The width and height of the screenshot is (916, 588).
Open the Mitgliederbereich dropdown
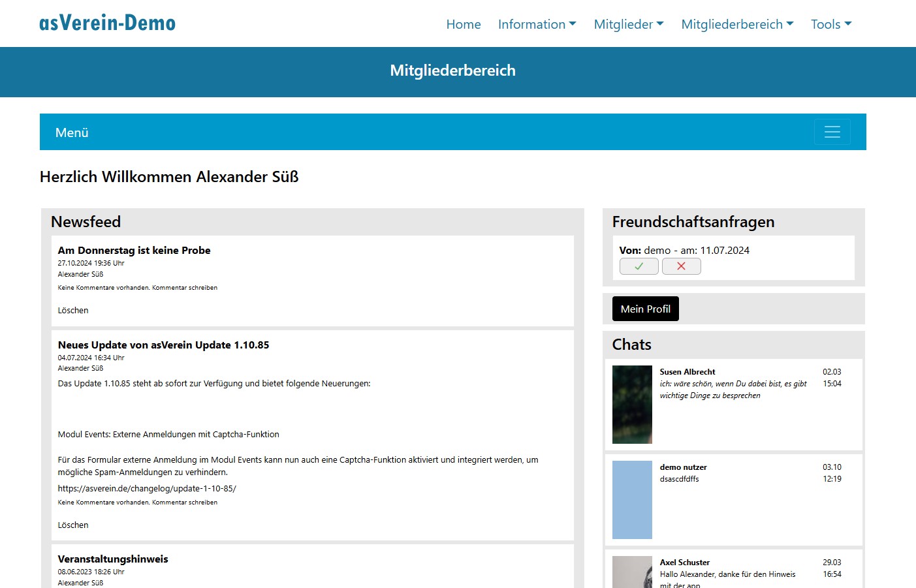click(737, 24)
